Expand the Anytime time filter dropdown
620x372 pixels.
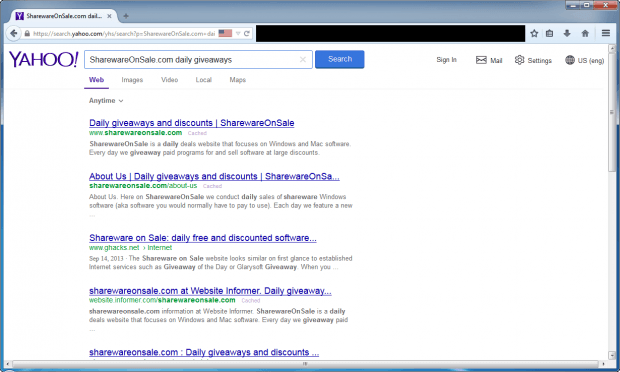coord(106,101)
